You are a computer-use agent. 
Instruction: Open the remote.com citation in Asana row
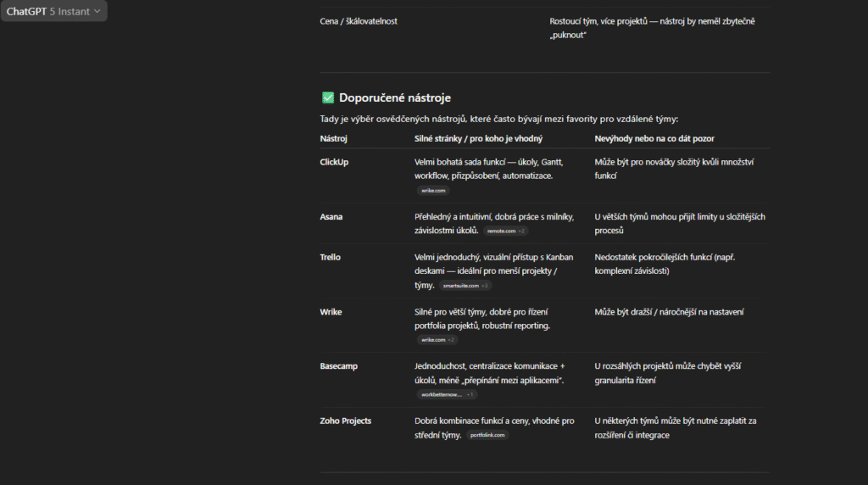click(x=507, y=231)
